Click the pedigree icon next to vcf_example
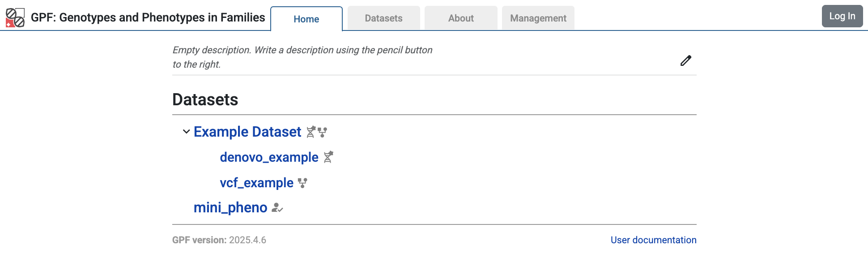The width and height of the screenshot is (868, 267). (x=302, y=183)
